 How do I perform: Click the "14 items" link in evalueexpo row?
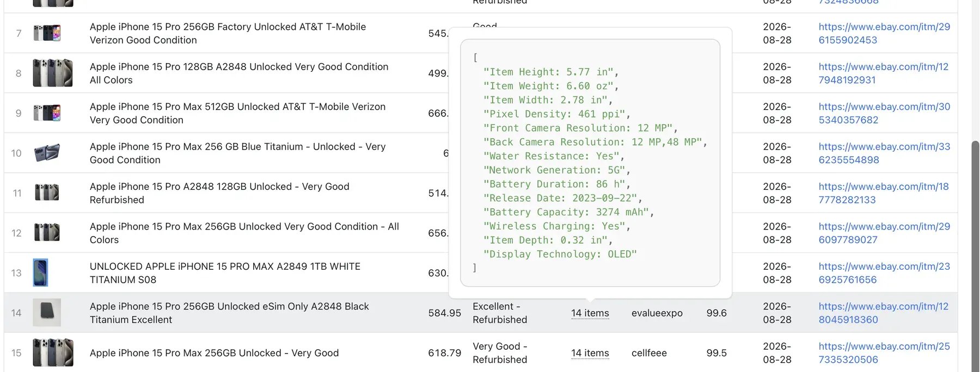pyautogui.click(x=590, y=313)
